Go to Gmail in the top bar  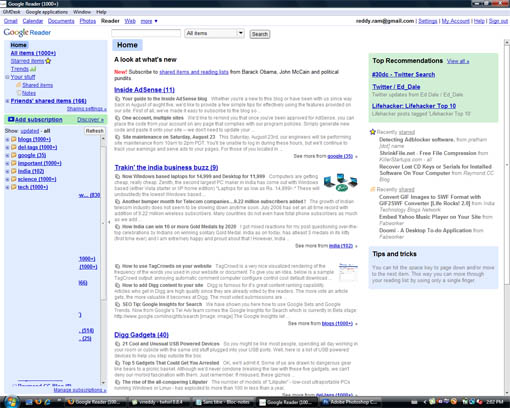(x=11, y=21)
